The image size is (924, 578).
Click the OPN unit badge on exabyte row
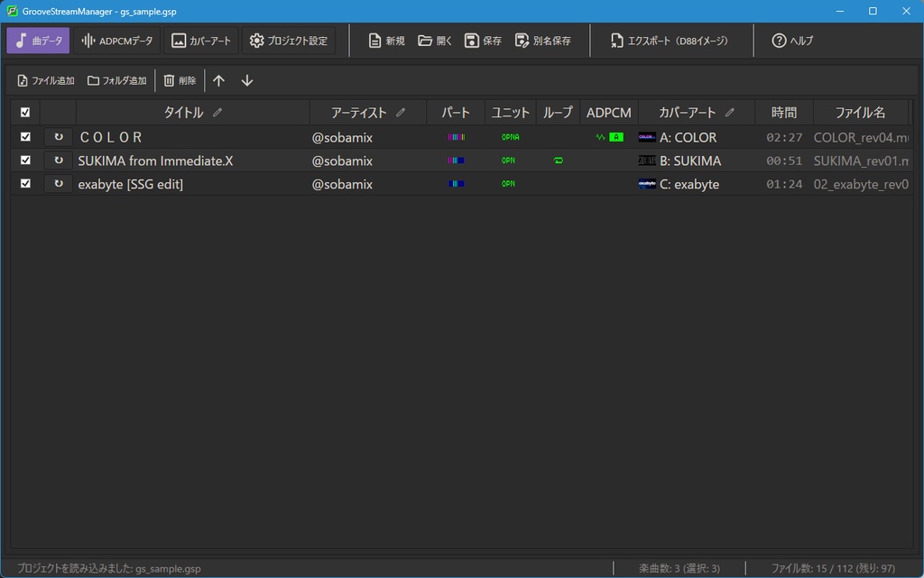click(x=509, y=184)
